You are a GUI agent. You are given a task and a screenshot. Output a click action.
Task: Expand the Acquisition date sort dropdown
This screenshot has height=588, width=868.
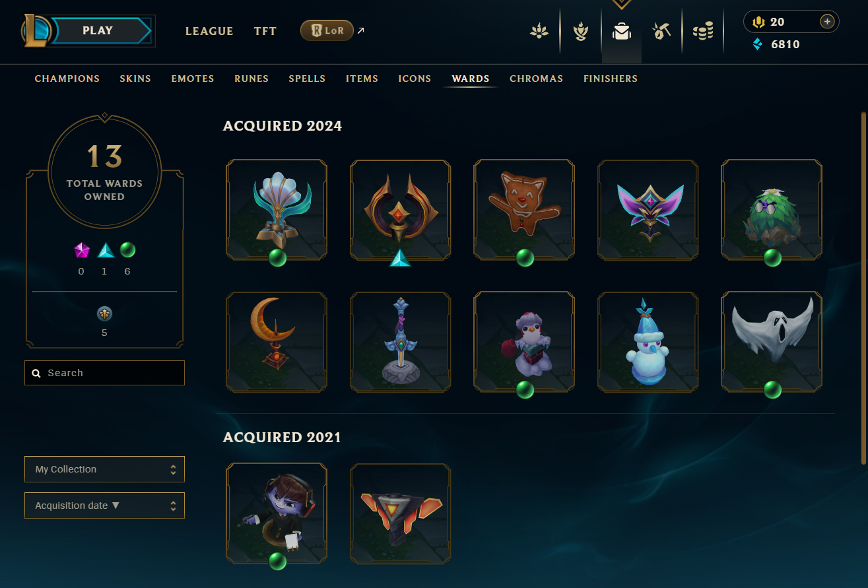pos(104,506)
